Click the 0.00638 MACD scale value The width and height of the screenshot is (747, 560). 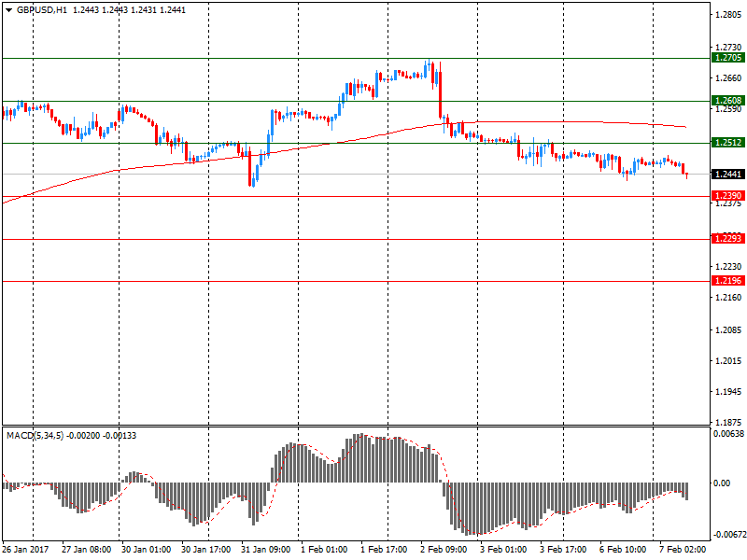click(x=728, y=434)
